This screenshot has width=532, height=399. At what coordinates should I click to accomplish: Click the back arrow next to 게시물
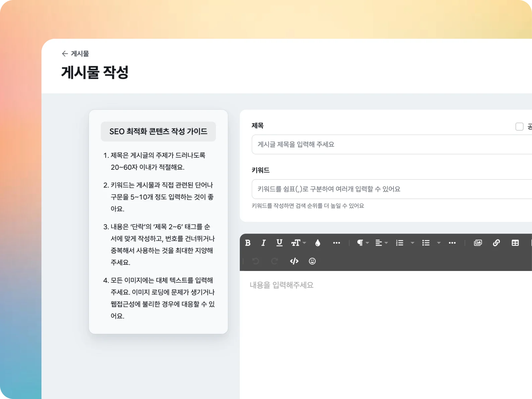click(x=65, y=53)
